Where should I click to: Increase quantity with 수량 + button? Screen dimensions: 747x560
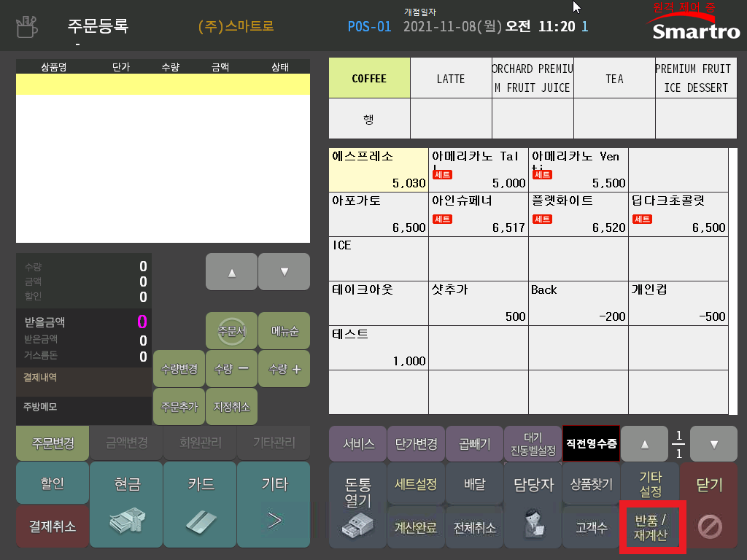285,369
